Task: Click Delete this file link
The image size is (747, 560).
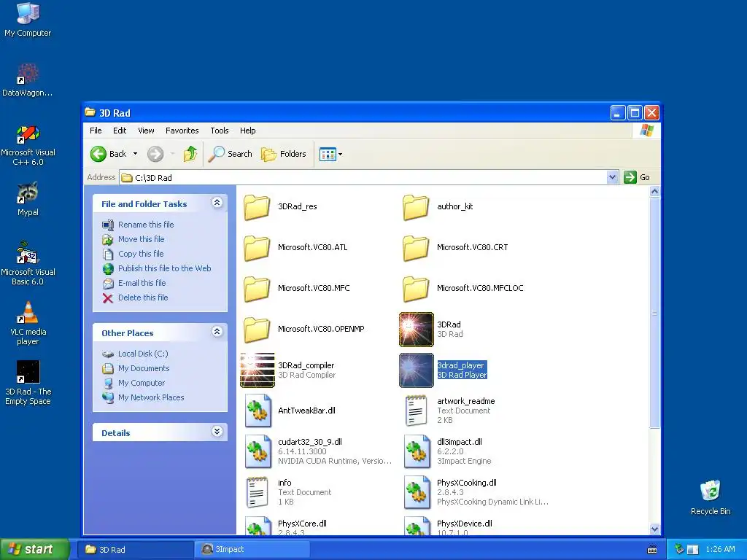Action: (x=143, y=297)
